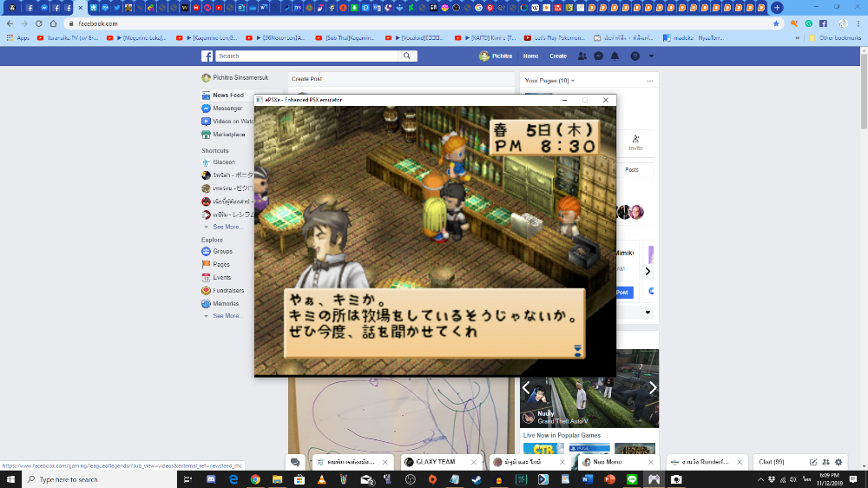Click the Facebook search field
The height and width of the screenshot is (488, 868).
[306, 56]
